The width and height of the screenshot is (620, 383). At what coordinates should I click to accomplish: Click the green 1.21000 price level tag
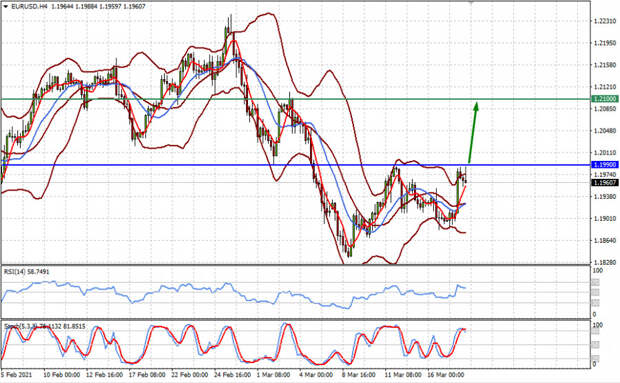[x=605, y=99]
